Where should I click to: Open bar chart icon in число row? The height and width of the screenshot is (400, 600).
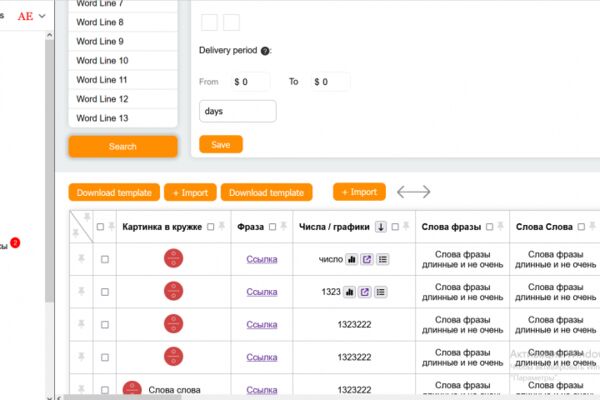tap(351, 260)
